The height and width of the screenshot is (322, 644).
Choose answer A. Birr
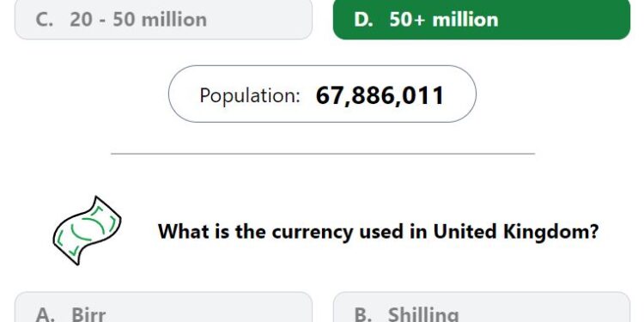tap(163, 307)
